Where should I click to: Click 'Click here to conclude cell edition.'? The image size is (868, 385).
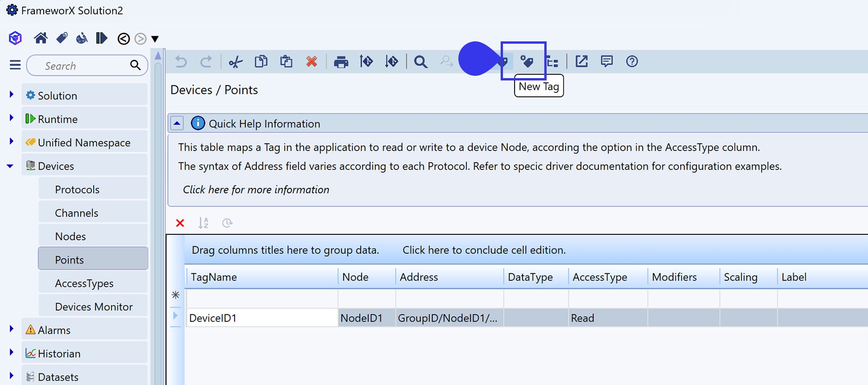pyautogui.click(x=484, y=250)
